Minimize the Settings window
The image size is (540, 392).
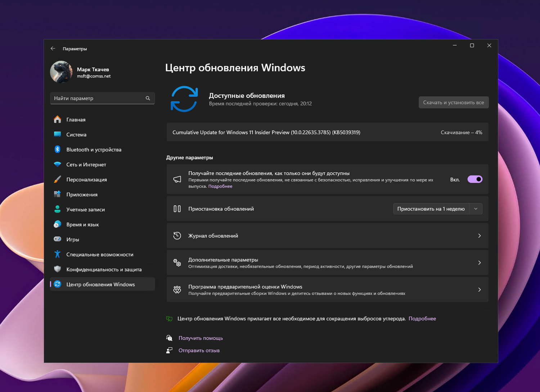click(455, 45)
